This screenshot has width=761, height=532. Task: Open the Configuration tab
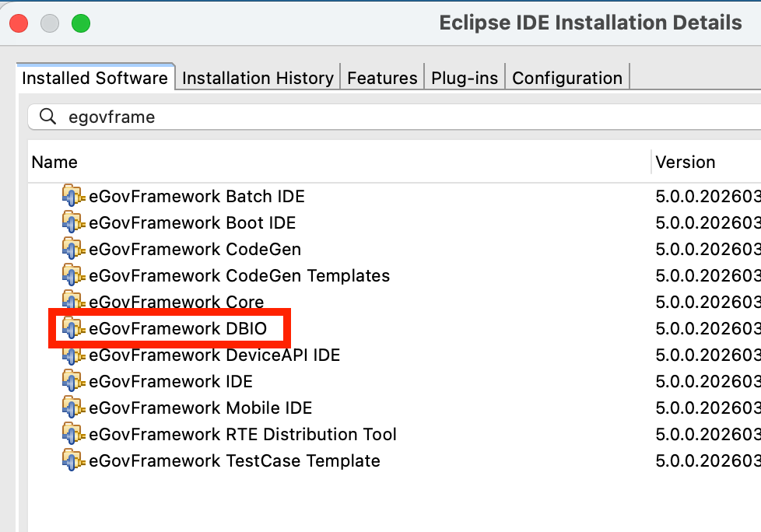coord(567,79)
